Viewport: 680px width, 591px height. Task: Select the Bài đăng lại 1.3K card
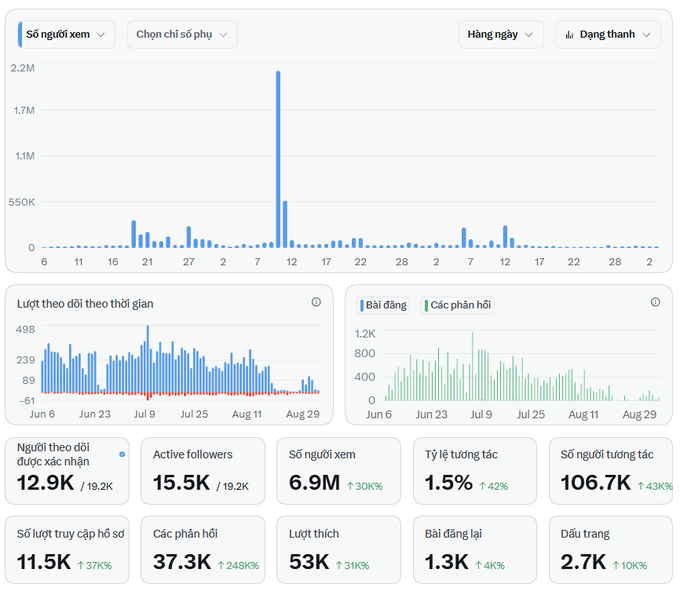point(475,549)
